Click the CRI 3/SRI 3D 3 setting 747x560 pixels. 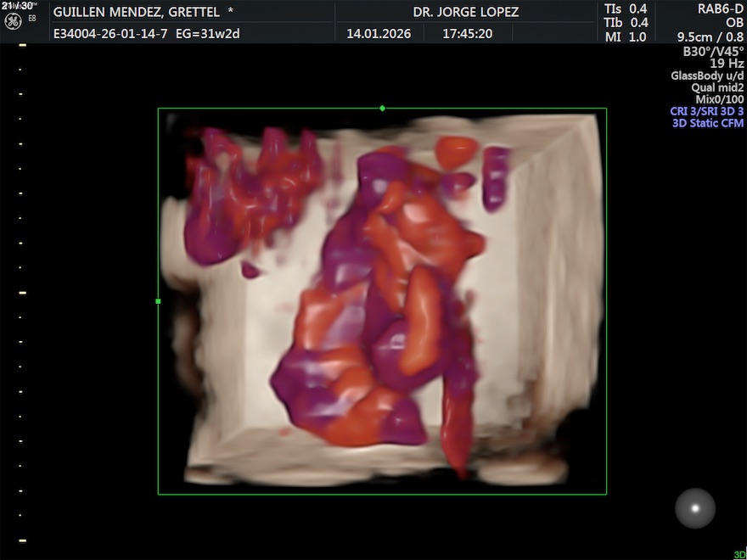(706, 111)
